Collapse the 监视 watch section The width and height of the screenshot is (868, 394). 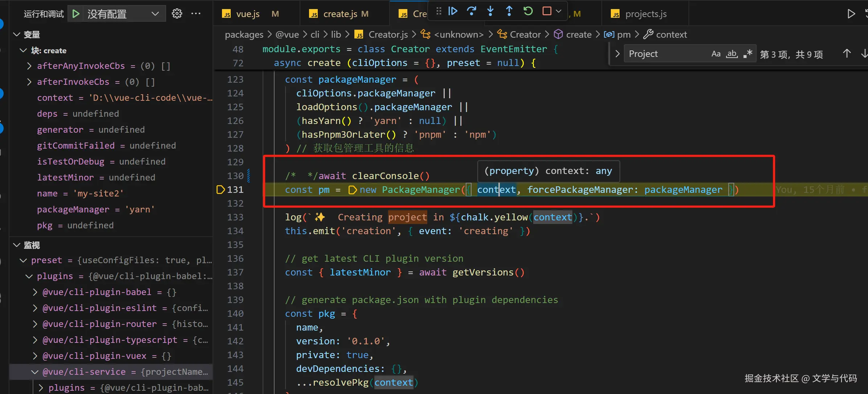17,245
